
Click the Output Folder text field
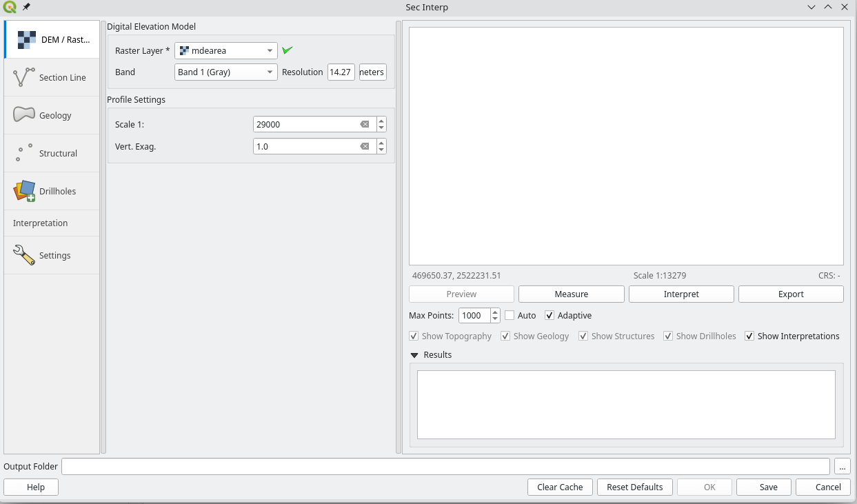(445, 467)
